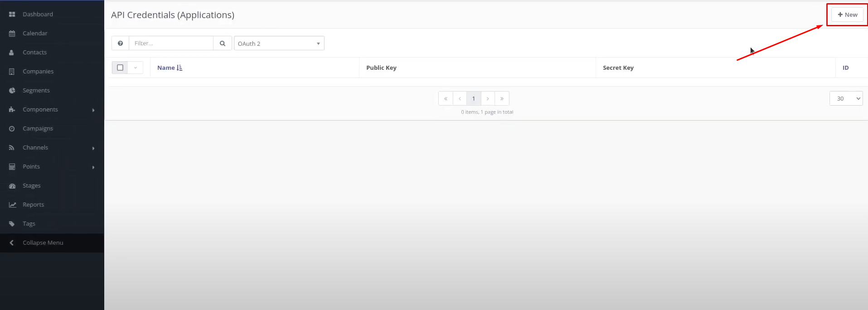Collapse the sidebar menu
Viewport: 868px width, 310px height.
43,243
